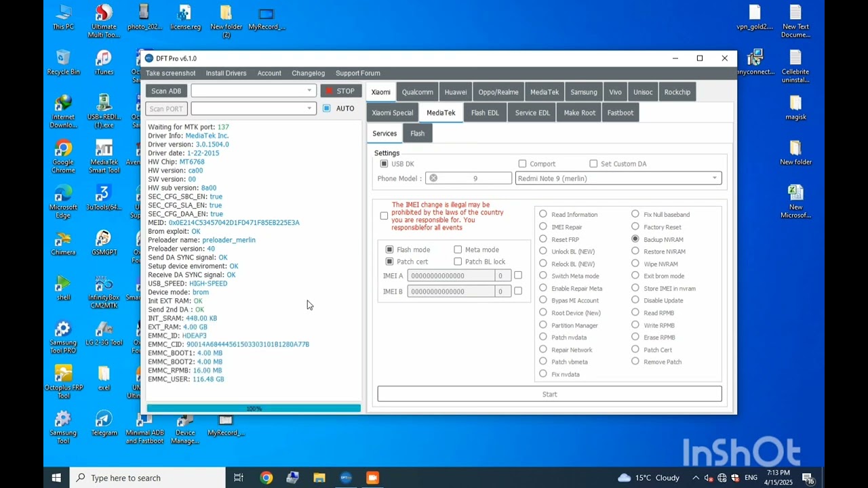This screenshot has height=488, width=868.
Task: Open notification center in system tray
Action: click(809, 479)
